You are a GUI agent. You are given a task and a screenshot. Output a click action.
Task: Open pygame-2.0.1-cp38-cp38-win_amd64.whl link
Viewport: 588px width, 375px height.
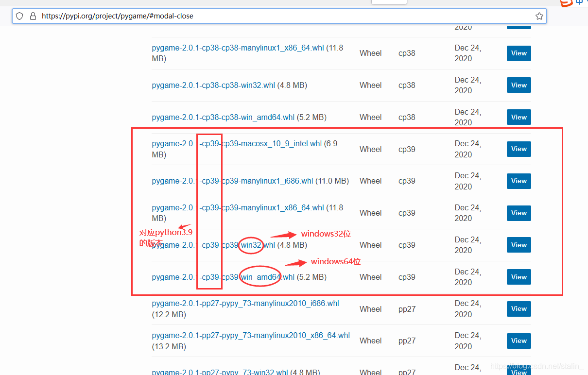[x=223, y=117]
